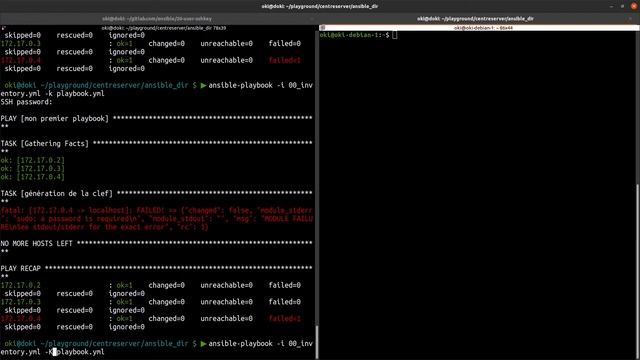Screen dimensions: 640x360
Task: Click the 'PLAY [mon premier playbook]' line
Action: coord(156,118)
